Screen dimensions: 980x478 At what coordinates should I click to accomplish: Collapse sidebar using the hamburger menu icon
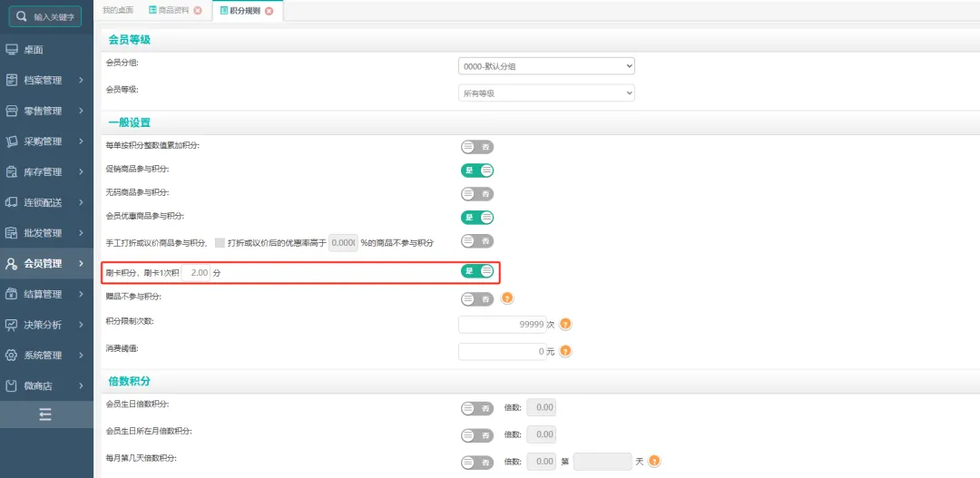[45, 415]
